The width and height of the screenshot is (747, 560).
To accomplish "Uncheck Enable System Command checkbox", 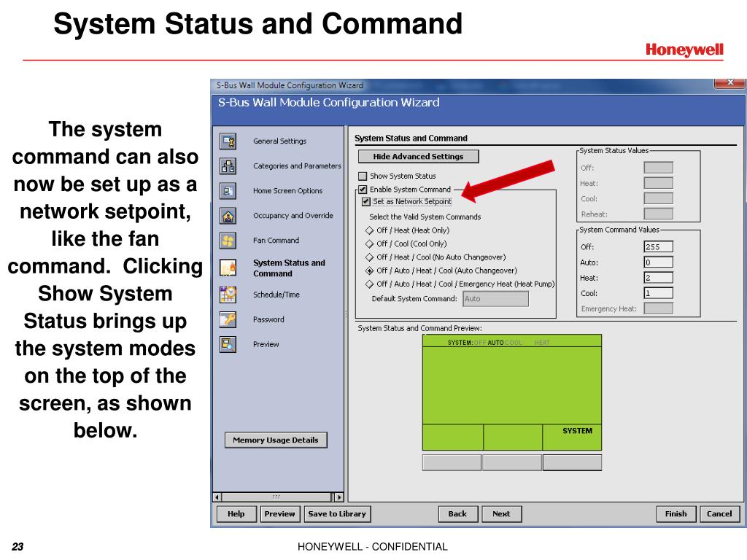I will click(x=363, y=190).
